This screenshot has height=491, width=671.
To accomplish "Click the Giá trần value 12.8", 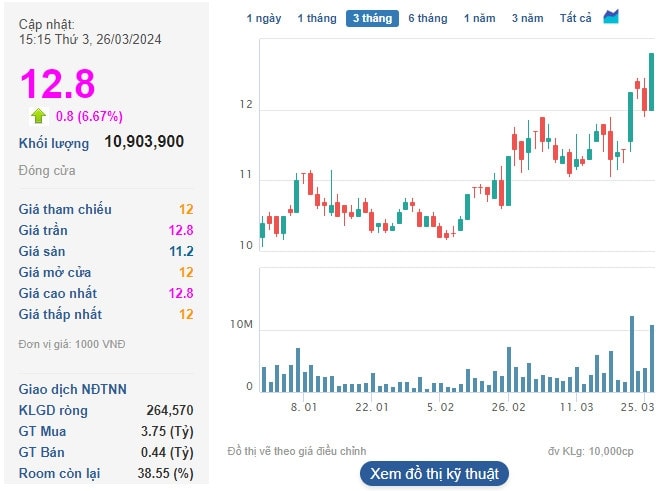I will (x=181, y=230).
